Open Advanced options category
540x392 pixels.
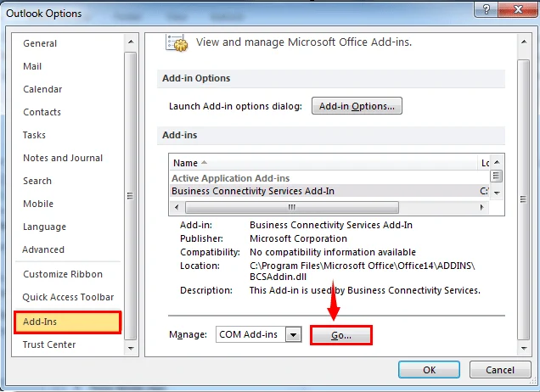click(x=43, y=249)
